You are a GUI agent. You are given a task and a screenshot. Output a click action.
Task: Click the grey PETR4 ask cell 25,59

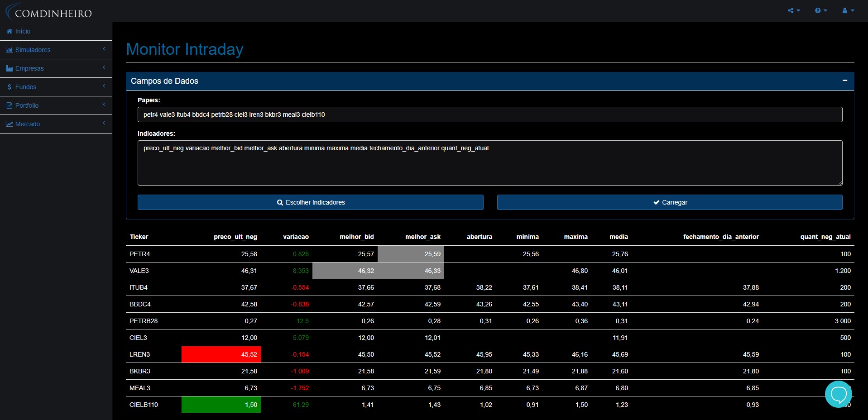click(x=411, y=254)
